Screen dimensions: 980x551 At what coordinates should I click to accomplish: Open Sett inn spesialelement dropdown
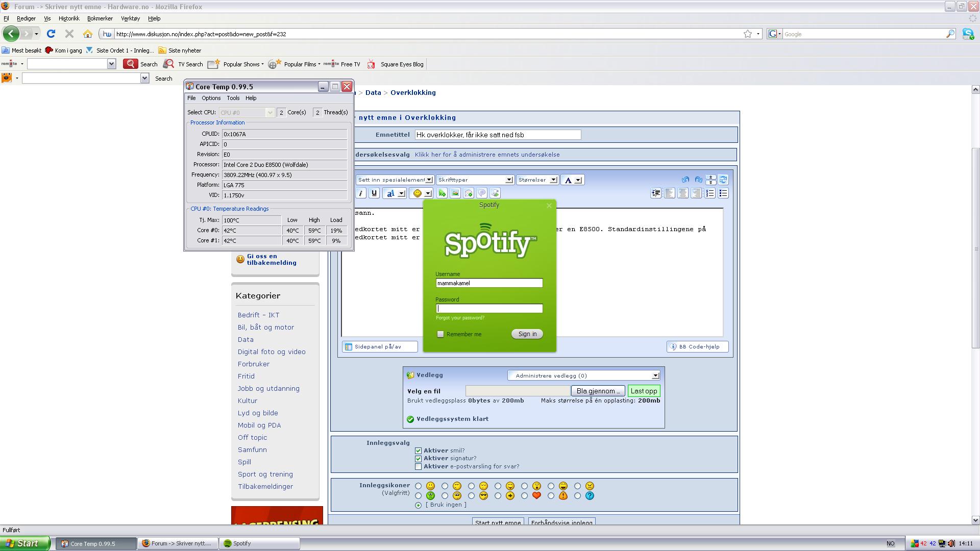395,180
